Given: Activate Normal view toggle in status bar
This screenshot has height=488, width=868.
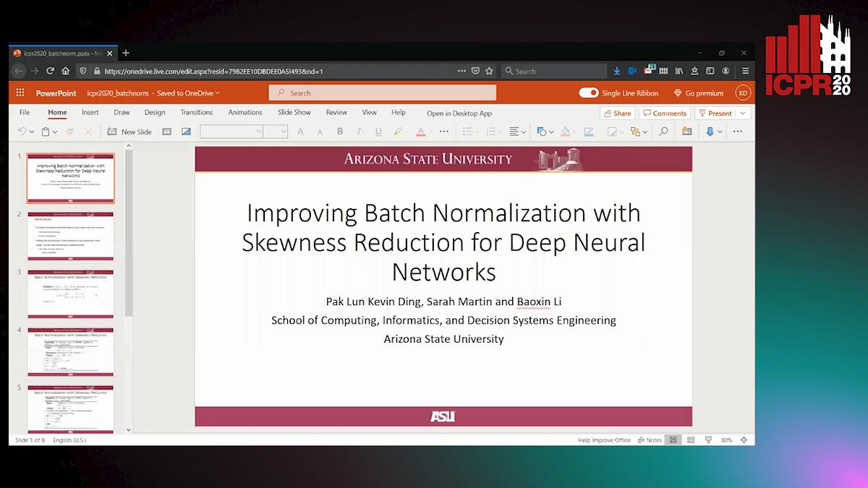Looking at the screenshot, I should pyautogui.click(x=673, y=440).
